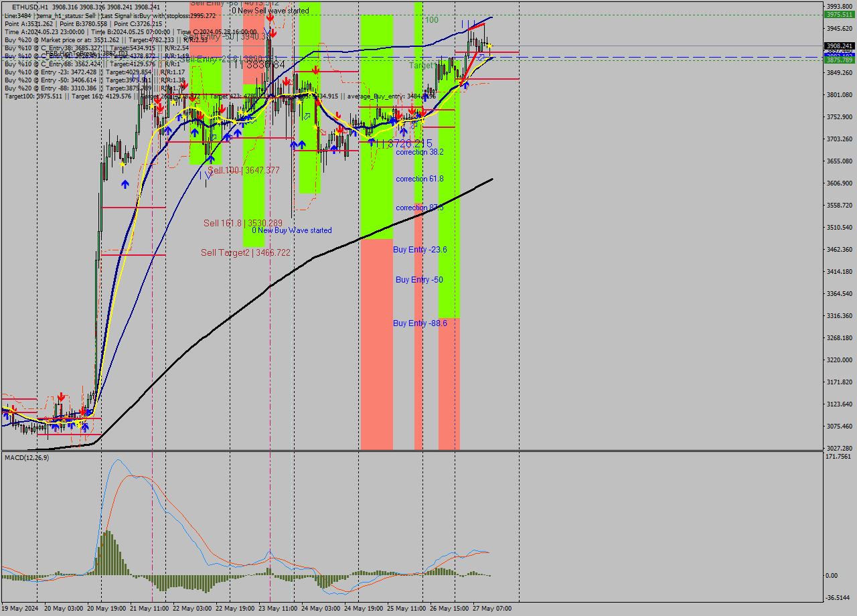Click the 3558.720 price axis label
The height and width of the screenshot is (616, 857).
(839, 206)
